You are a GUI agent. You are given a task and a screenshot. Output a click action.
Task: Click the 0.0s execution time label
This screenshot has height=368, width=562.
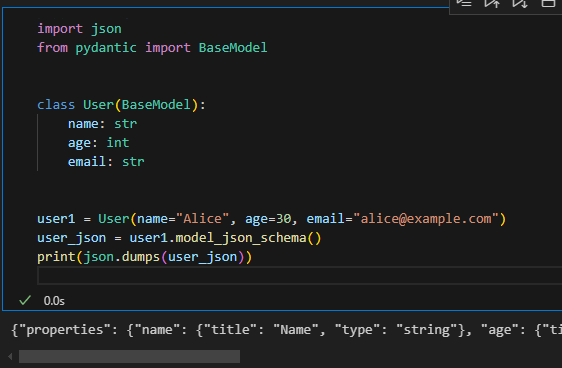pyautogui.click(x=54, y=301)
